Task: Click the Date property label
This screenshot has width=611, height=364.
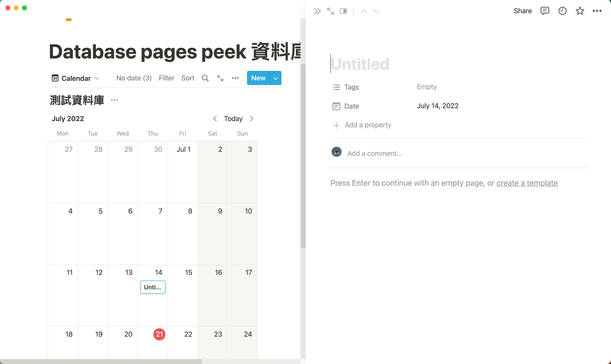Action: (352, 106)
